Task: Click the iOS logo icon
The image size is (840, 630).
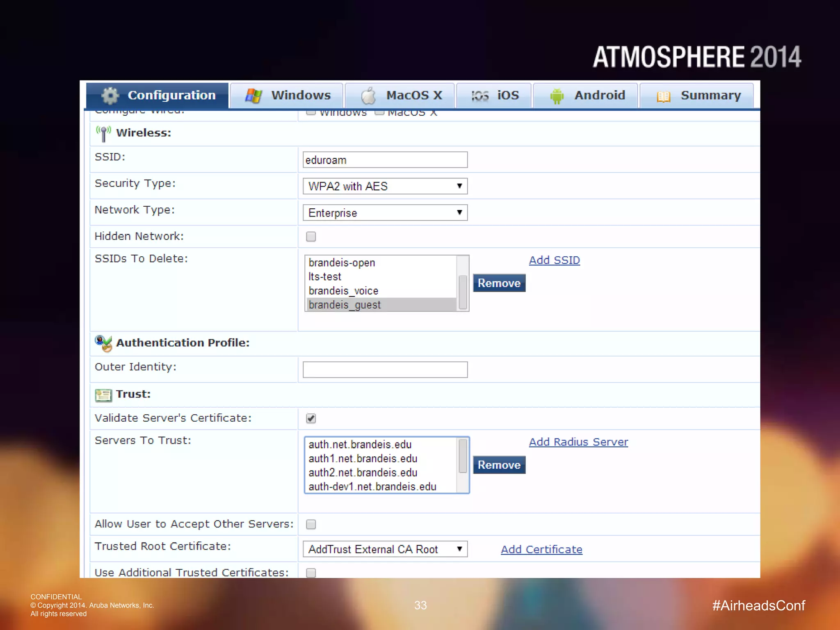Action: (479, 96)
